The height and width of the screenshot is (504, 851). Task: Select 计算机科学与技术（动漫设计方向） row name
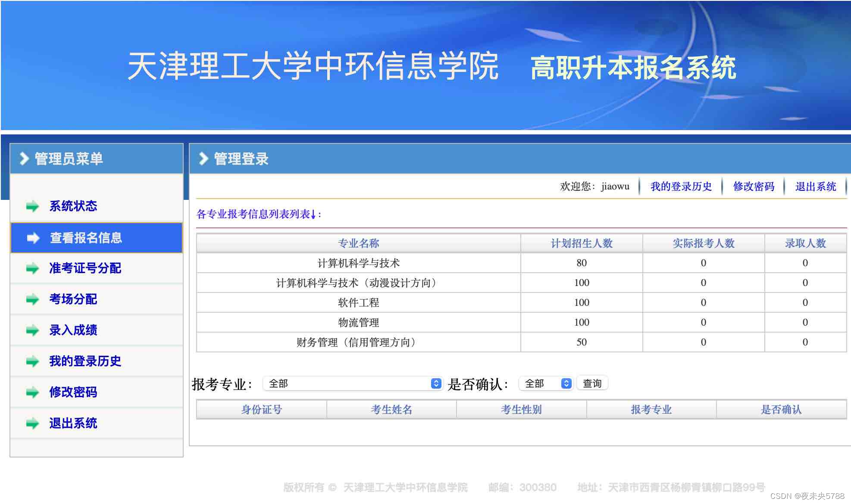pyautogui.click(x=358, y=283)
